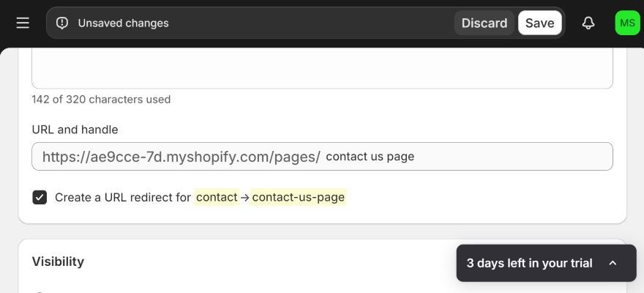
Task: Click the unsaved changes alert icon
Action: [x=62, y=23]
